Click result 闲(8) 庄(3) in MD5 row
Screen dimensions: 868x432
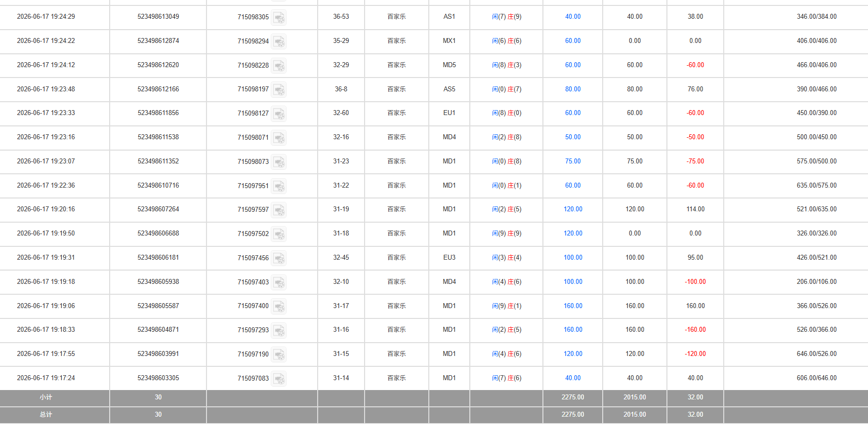click(506, 65)
